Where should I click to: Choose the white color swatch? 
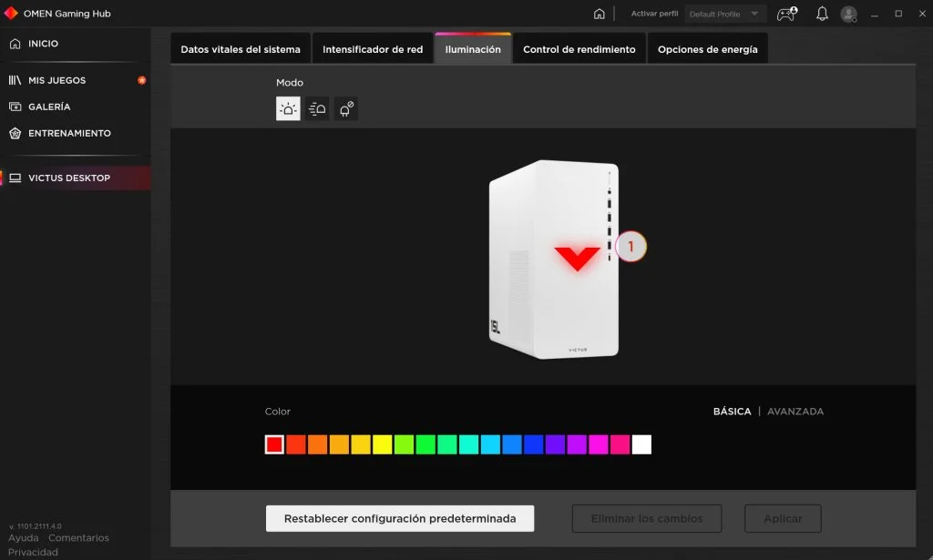641,444
